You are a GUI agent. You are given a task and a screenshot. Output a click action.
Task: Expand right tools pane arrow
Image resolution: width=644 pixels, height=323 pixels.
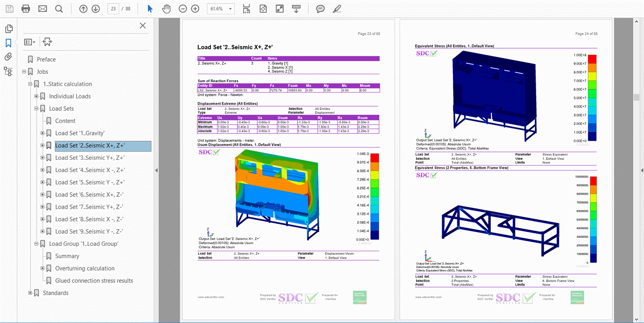(x=642, y=170)
